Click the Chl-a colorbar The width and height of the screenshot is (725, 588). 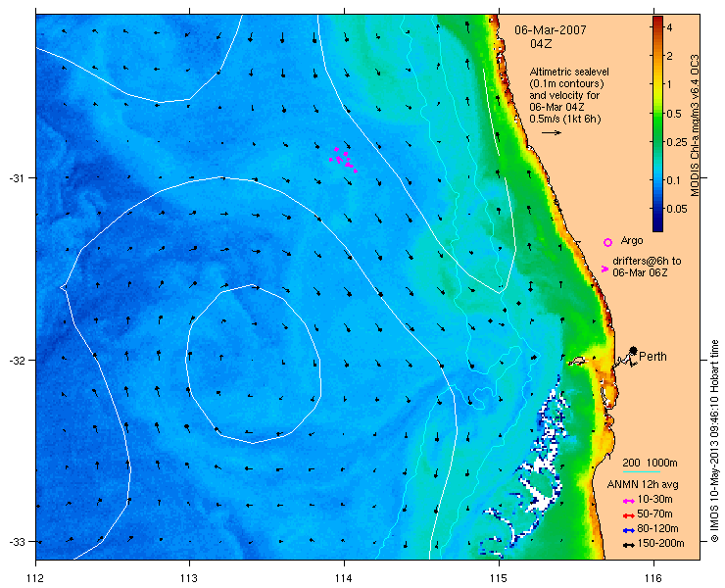(x=657, y=123)
